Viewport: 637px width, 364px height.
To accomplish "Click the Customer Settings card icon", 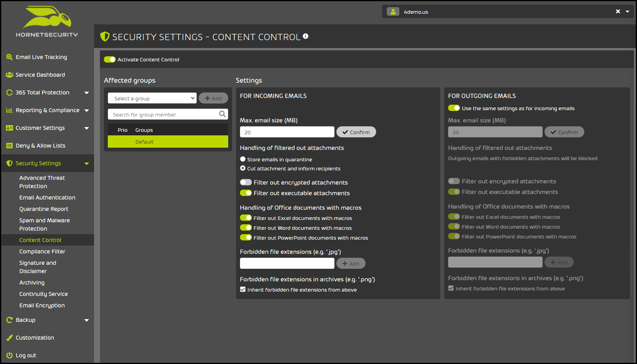I will (x=9, y=128).
